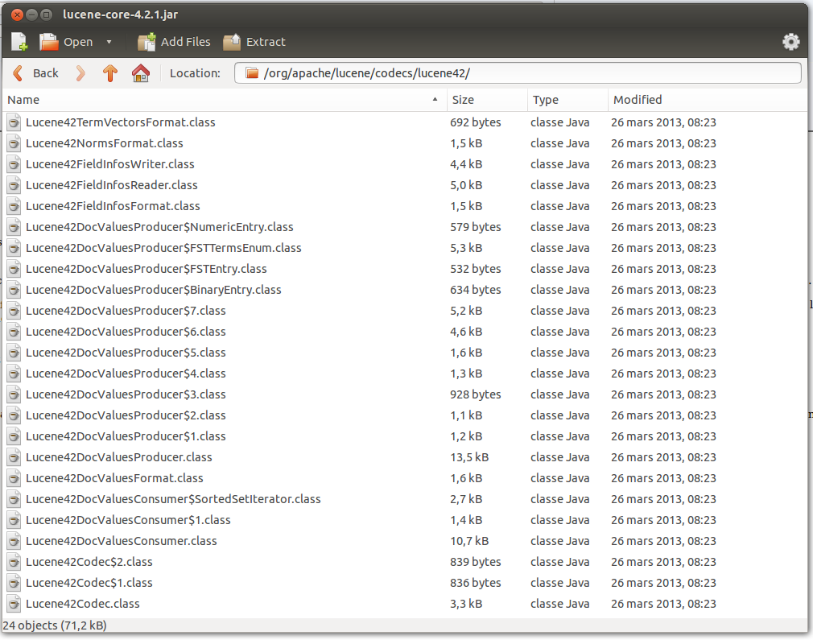
Task: Click Java class icon of Lucene42FieldInfosWriter.class
Action: 14,164
